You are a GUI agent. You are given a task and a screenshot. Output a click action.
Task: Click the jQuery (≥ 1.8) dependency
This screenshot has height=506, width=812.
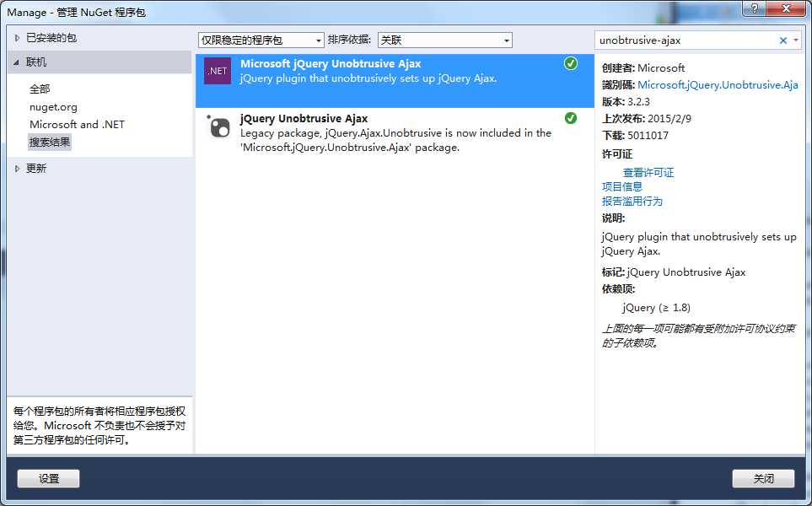point(656,308)
